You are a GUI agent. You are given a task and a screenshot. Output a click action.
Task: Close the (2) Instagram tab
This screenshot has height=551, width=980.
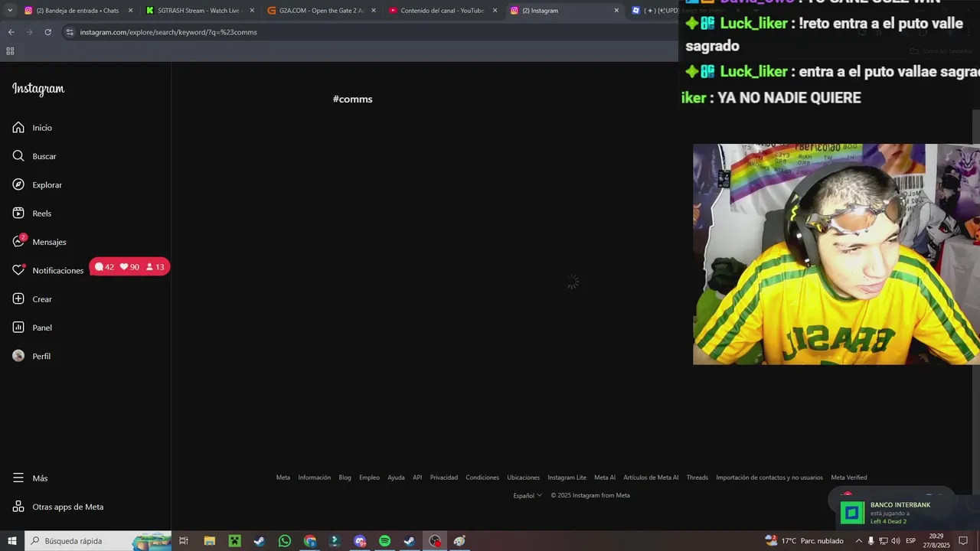[x=616, y=11]
